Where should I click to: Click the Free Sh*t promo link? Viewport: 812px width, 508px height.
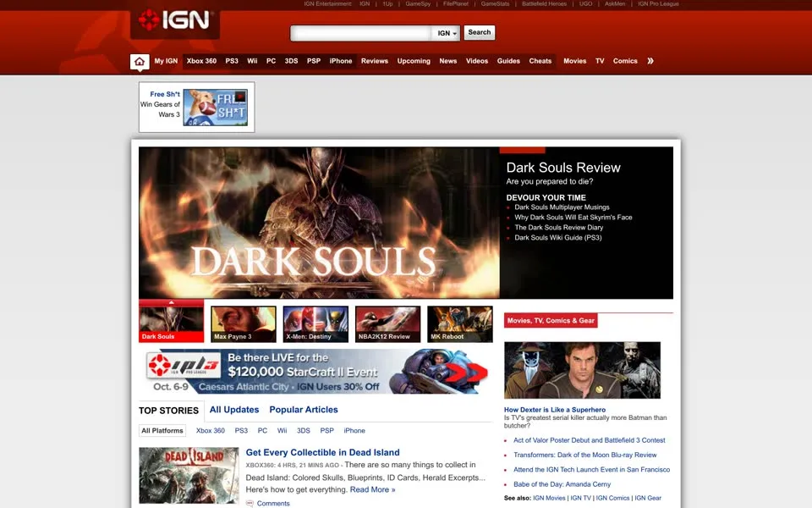[165, 94]
